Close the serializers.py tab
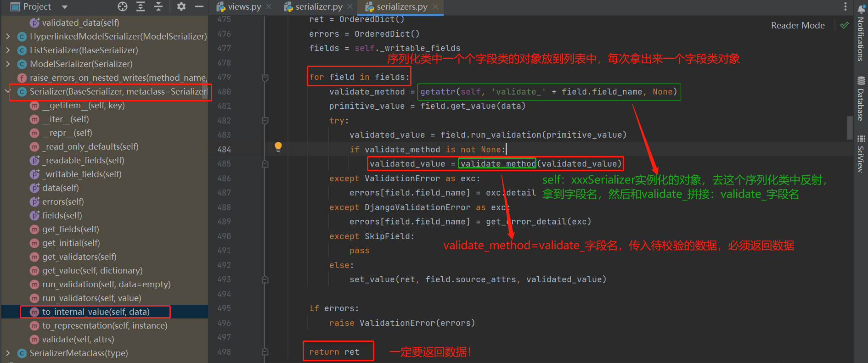 point(435,6)
